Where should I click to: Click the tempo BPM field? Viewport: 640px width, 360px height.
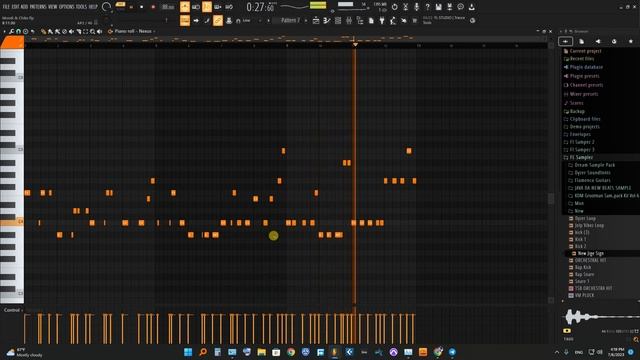167,7
